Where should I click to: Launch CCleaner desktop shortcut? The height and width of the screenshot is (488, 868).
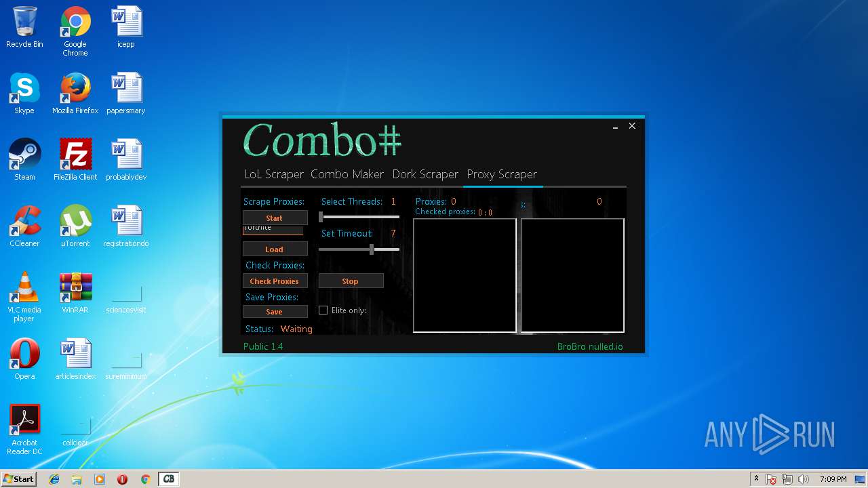(24, 226)
